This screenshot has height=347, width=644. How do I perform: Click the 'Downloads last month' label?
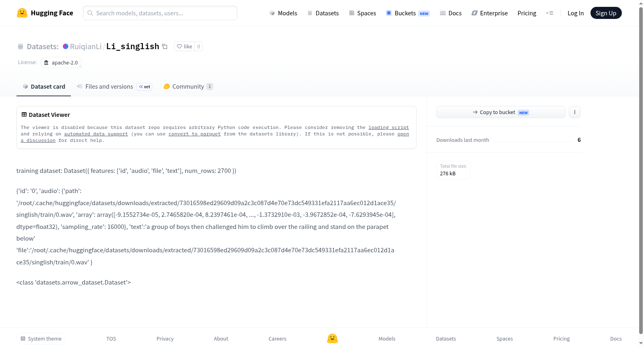(463, 140)
